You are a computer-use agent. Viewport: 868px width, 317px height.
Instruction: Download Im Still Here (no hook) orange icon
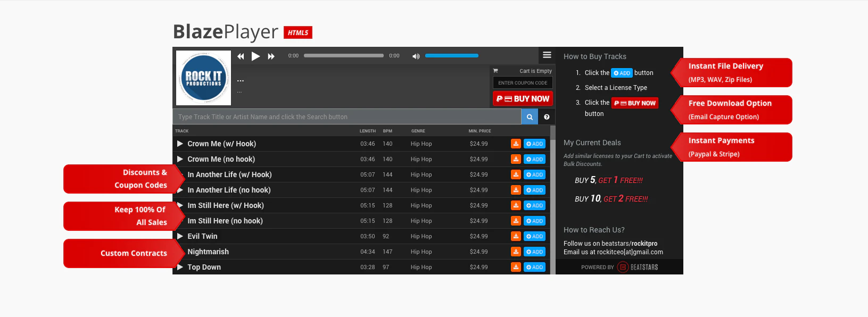[x=516, y=221]
